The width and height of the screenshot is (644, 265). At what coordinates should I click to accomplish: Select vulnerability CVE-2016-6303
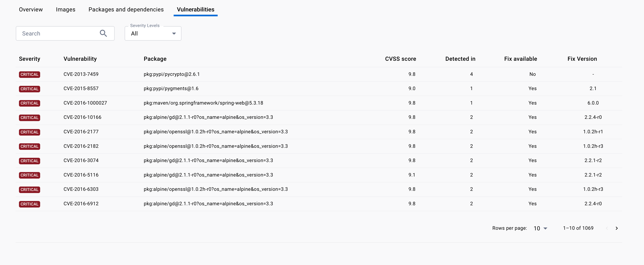81,189
